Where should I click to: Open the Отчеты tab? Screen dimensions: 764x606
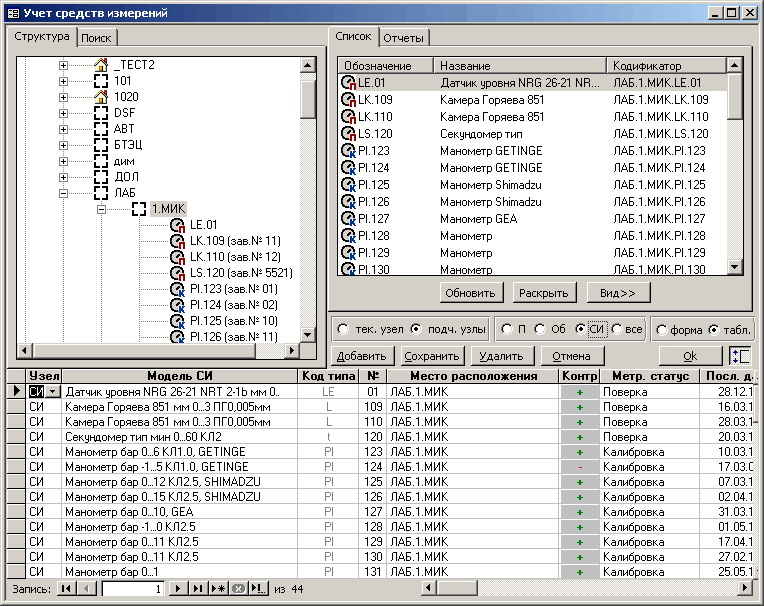coord(404,38)
